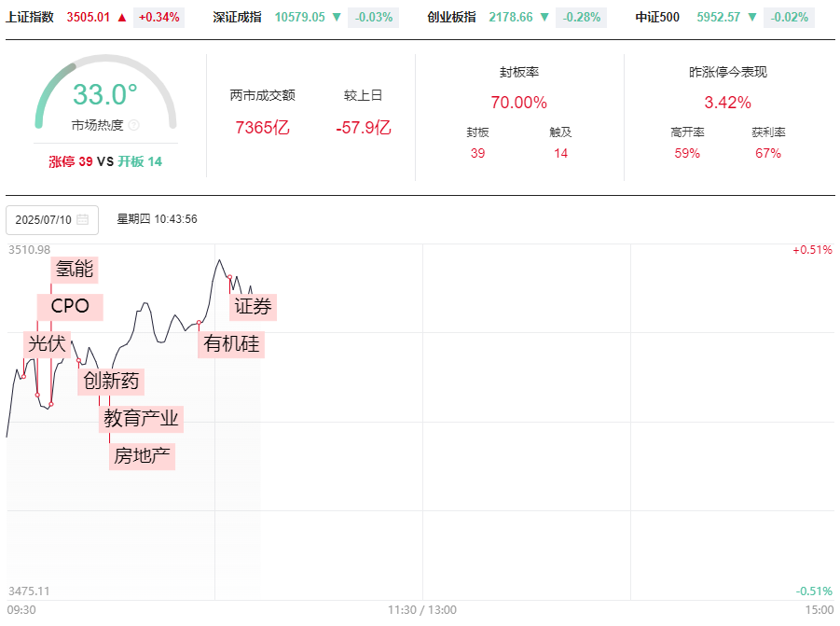Select the 氢能 label on the chart
This screenshot has width=840, height=626.
coord(75,270)
